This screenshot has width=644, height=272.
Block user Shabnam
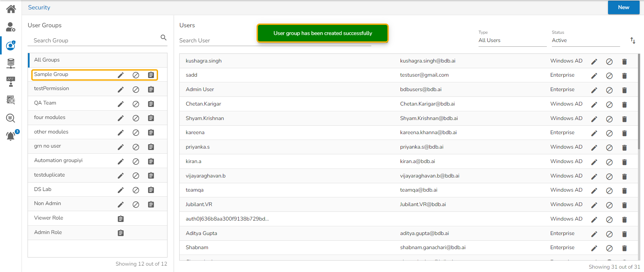(x=609, y=248)
